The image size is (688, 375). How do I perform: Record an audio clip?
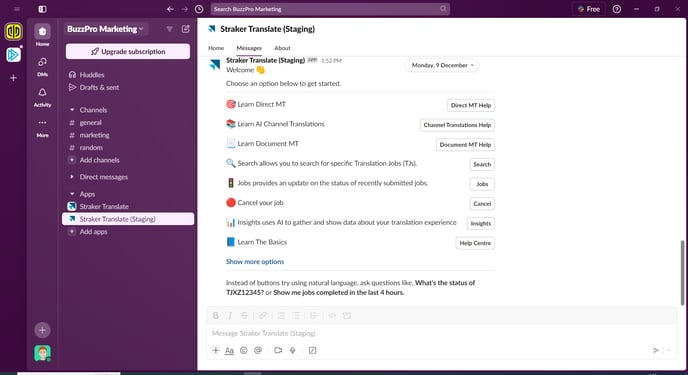(x=292, y=350)
